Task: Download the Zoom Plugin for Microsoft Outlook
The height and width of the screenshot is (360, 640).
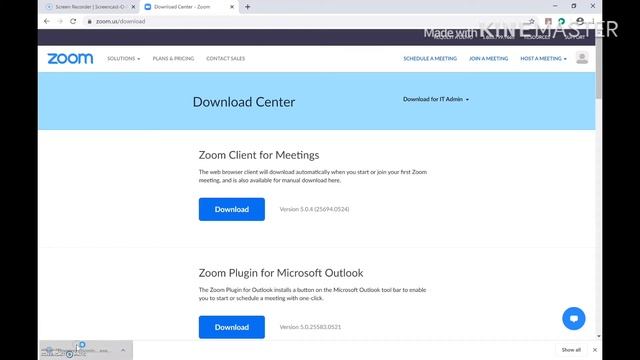Action: (x=232, y=327)
